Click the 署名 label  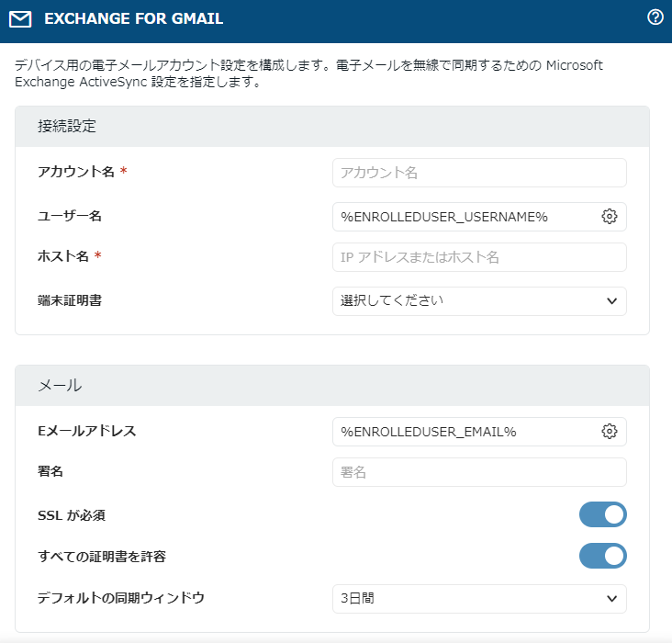[x=50, y=471]
